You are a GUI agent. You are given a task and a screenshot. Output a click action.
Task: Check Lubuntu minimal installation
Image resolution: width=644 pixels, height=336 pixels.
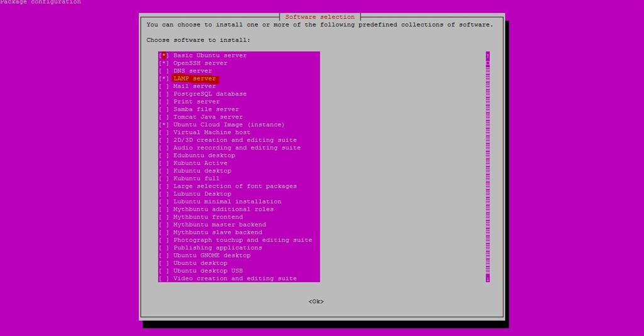[164, 202]
